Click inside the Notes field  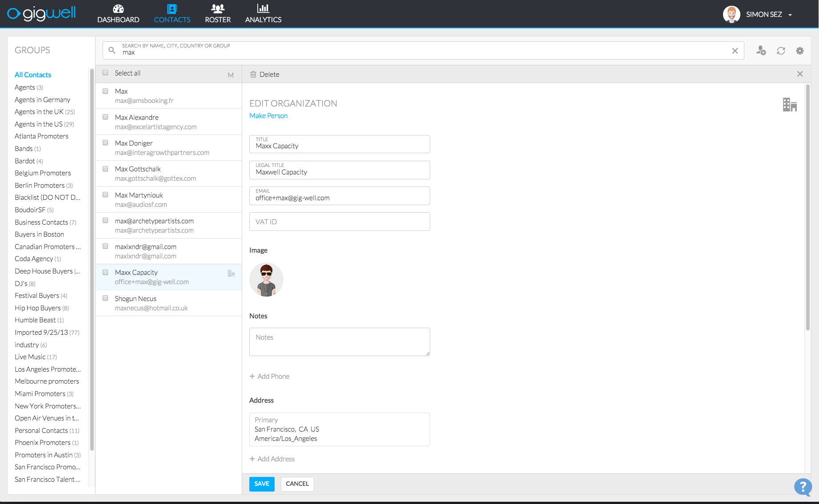tap(339, 341)
